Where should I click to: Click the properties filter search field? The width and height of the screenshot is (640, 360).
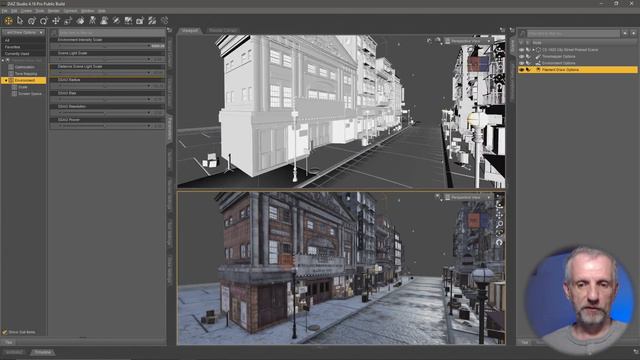pos(111,33)
